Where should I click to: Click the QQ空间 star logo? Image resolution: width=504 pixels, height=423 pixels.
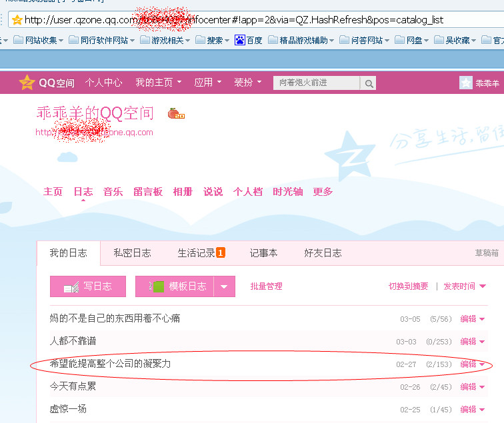[x=27, y=83]
